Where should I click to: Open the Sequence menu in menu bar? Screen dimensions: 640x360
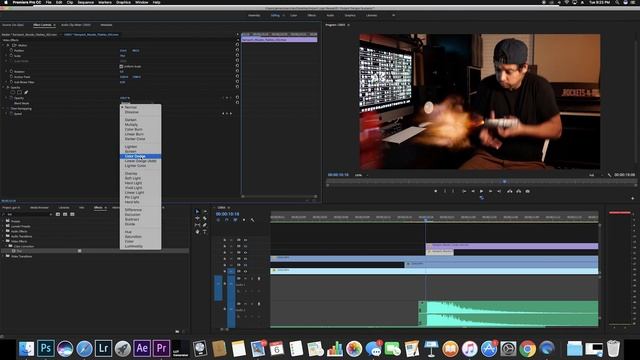pyautogui.click(x=86, y=2)
